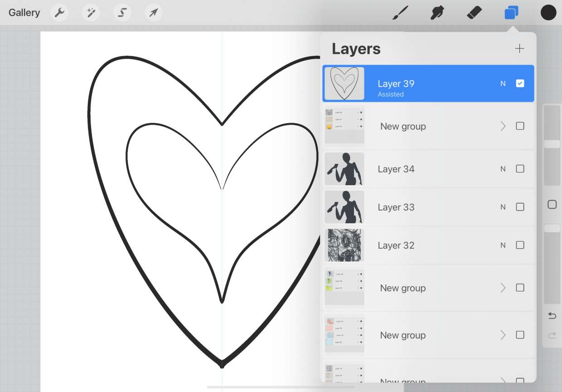The image size is (562, 392).
Task: Show Layer 34 via visibility checkbox
Action: (x=520, y=169)
